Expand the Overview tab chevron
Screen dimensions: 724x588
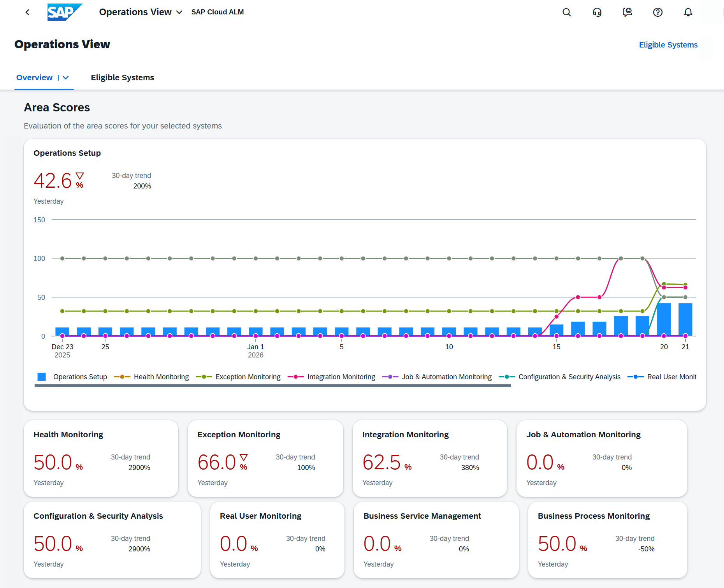coord(66,78)
